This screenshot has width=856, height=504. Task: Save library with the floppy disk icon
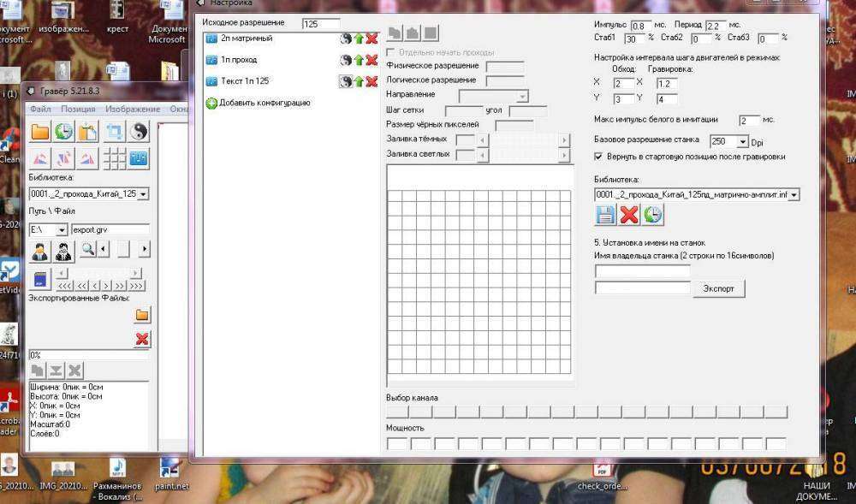(605, 215)
